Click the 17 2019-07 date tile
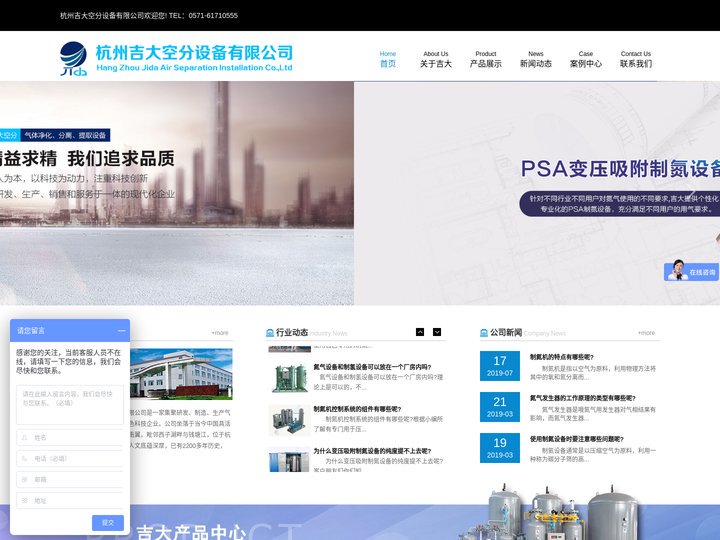 500,366
